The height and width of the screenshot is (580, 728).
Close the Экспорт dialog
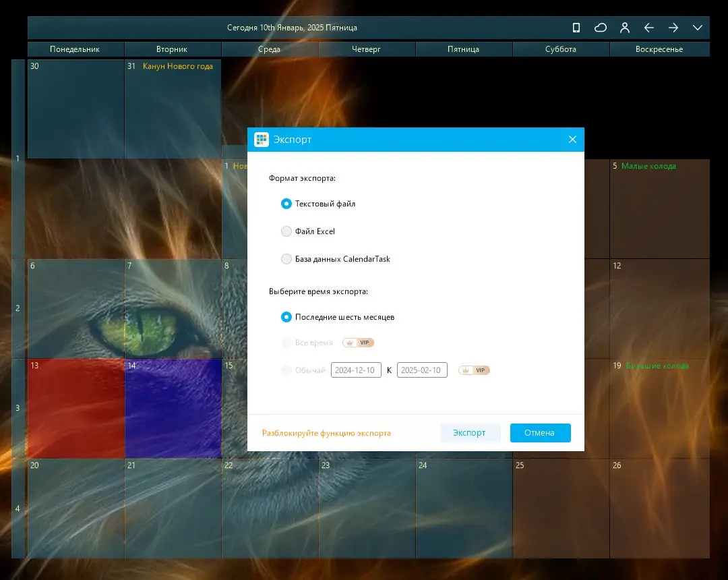click(x=572, y=140)
